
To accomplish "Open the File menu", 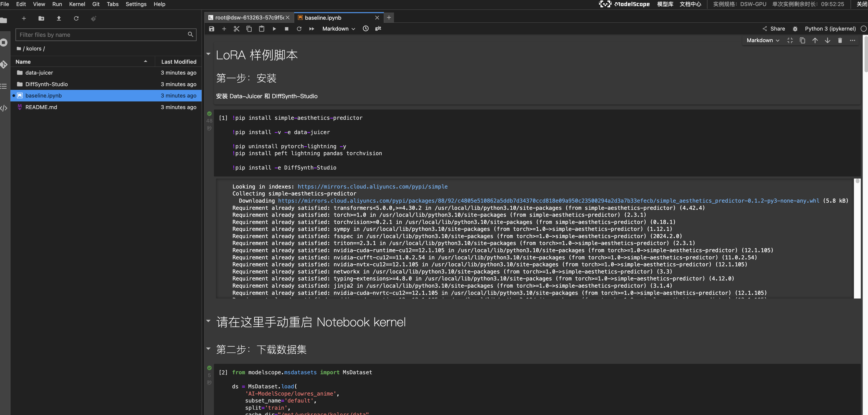I will (x=5, y=4).
